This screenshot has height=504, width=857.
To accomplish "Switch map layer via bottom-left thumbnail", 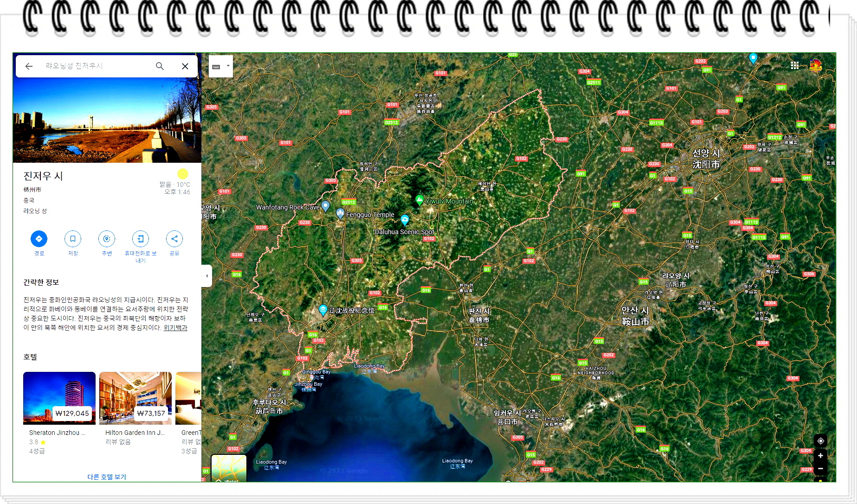I will [x=229, y=468].
